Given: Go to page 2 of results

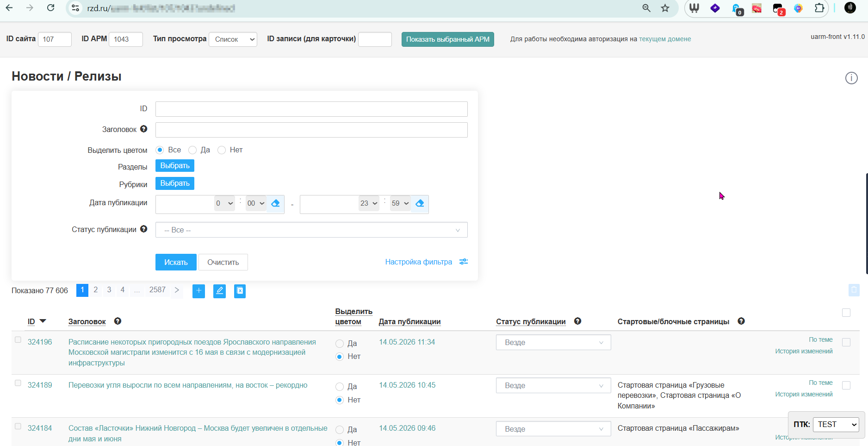Looking at the screenshot, I should tap(96, 290).
